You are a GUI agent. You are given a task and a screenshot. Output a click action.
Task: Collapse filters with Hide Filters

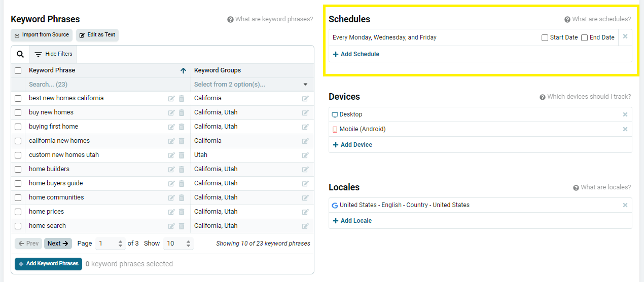pos(53,54)
